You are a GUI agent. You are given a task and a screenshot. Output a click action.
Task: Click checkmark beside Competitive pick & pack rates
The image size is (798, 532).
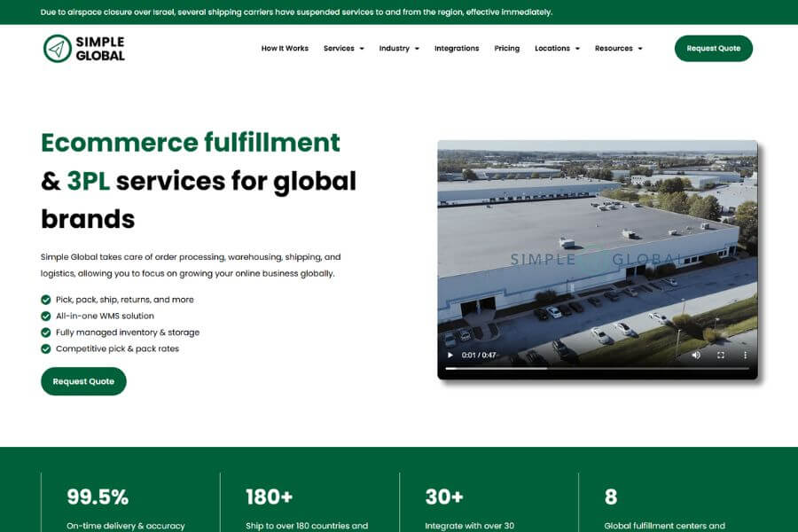[x=46, y=348]
